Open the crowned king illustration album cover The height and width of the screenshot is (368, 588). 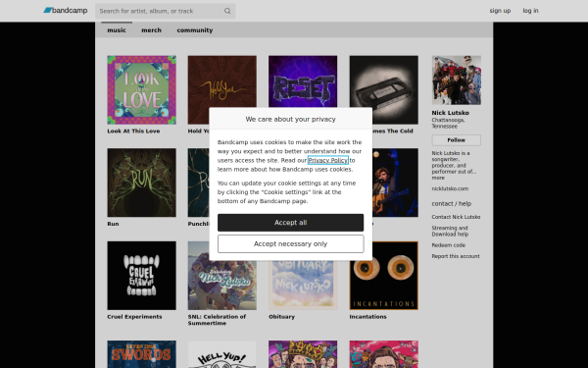pyautogui.click(x=303, y=354)
